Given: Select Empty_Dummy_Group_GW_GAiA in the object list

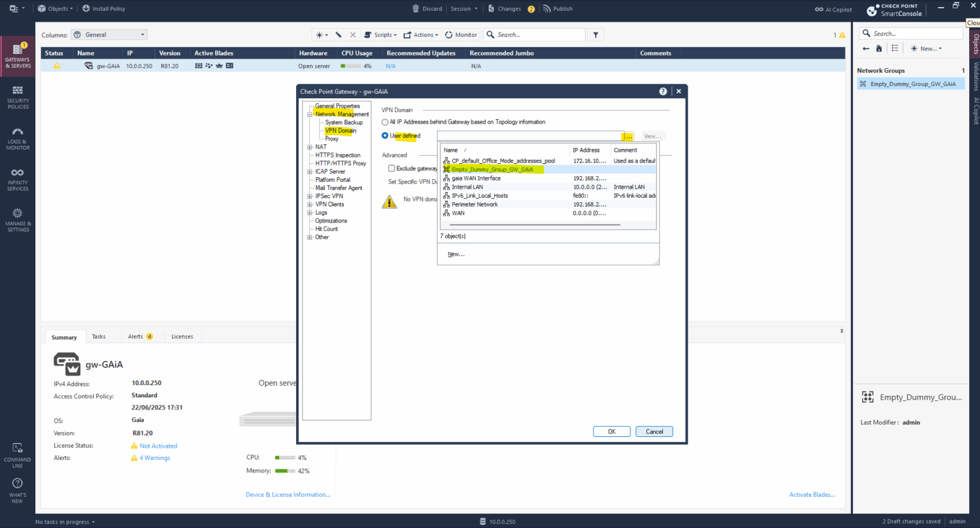Looking at the screenshot, I should click(x=491, y=169).
